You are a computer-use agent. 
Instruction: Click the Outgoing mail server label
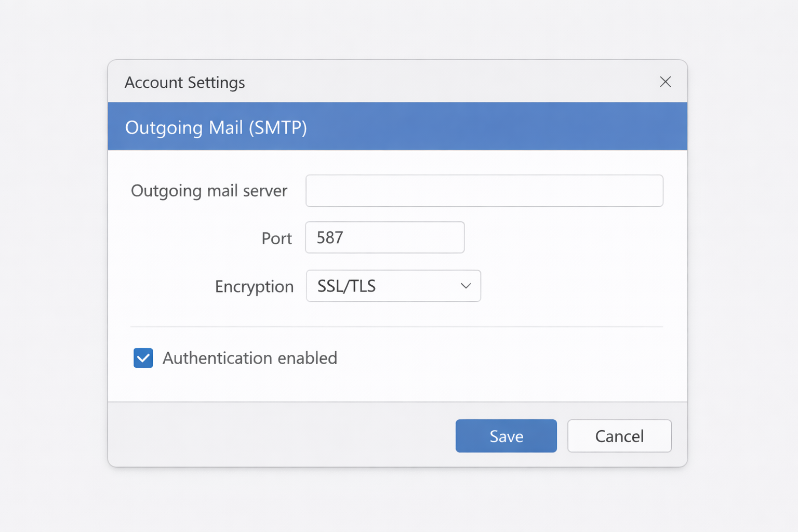click(209, 191)
